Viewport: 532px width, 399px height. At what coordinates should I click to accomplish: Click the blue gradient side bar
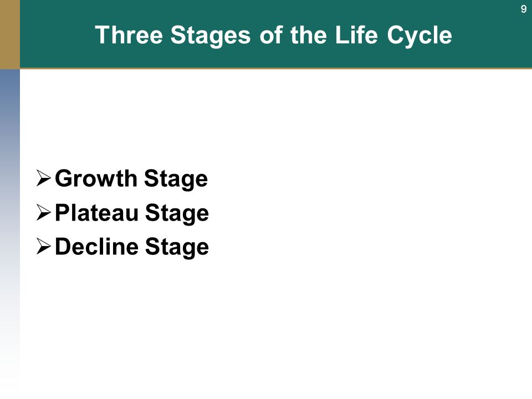coord(10,224)
